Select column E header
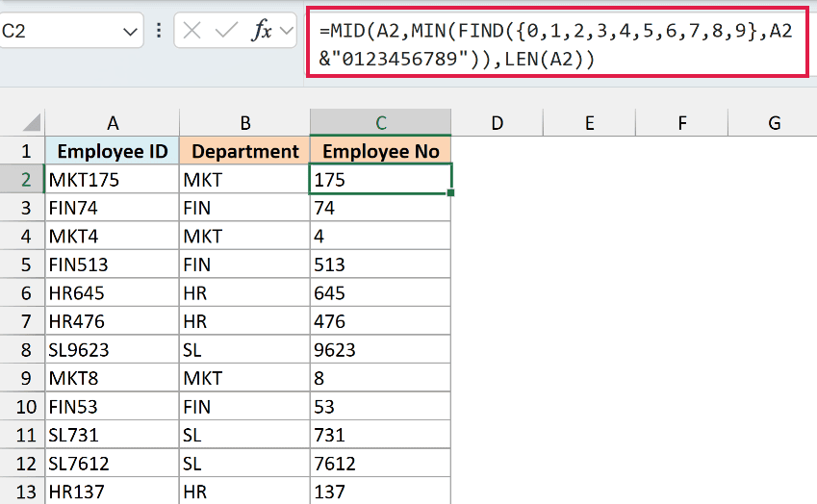Image resolution: width=817 pixels, height=504 pixels. point(589,123)
